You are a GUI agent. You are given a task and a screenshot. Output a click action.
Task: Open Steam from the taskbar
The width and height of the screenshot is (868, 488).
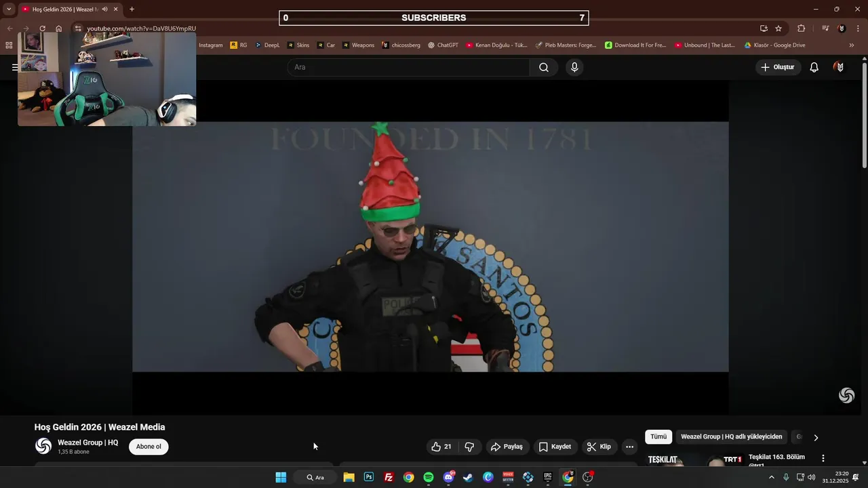[468, 477]
